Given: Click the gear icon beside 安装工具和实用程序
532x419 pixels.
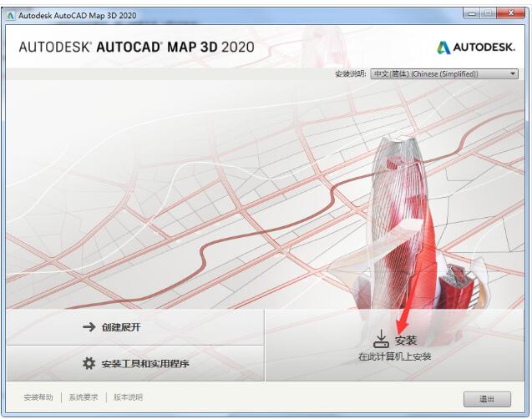Looking at the screenshot, I should click(89, 364).
